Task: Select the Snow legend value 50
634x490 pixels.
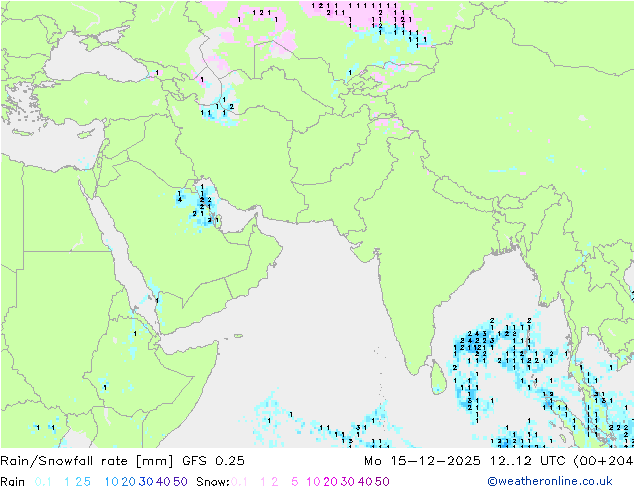Action: (382, 482)
